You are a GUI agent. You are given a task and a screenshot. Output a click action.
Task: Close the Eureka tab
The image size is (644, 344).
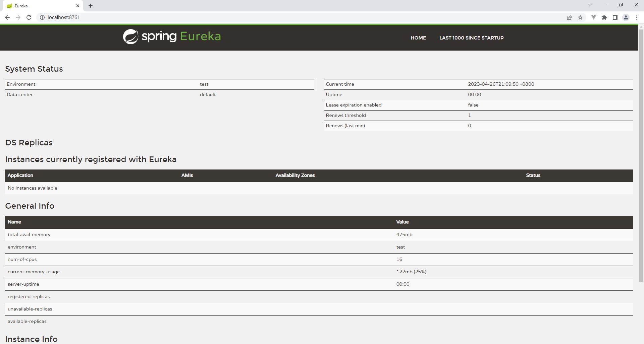click(78, 6)
